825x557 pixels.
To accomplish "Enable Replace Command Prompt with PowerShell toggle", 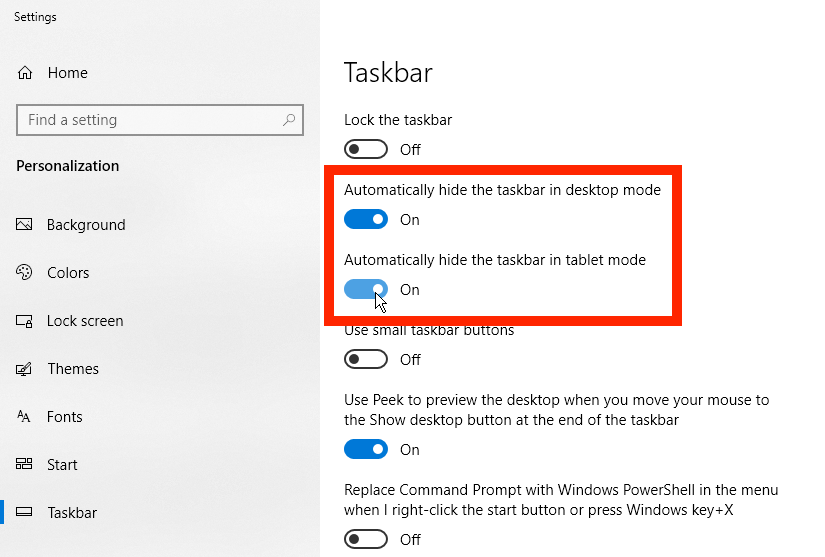I will [x=366, y=539].
